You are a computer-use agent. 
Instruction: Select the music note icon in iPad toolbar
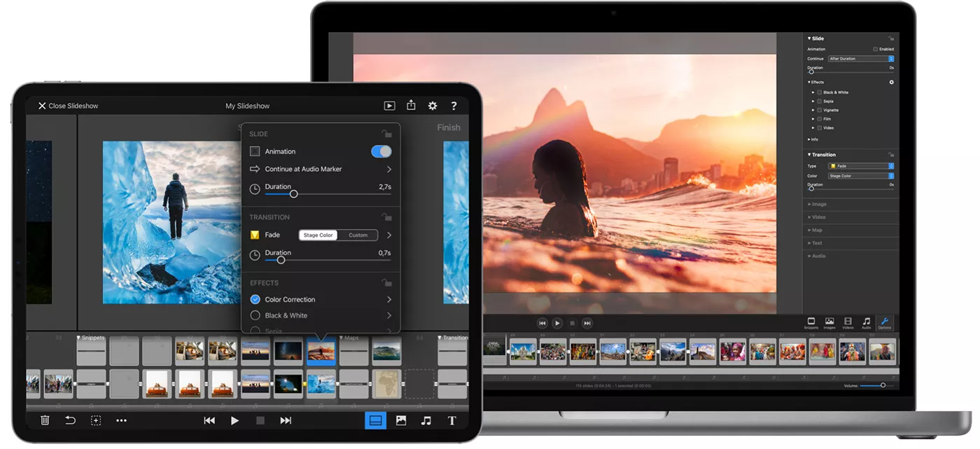pyautogui.click(x=426, y=420)
